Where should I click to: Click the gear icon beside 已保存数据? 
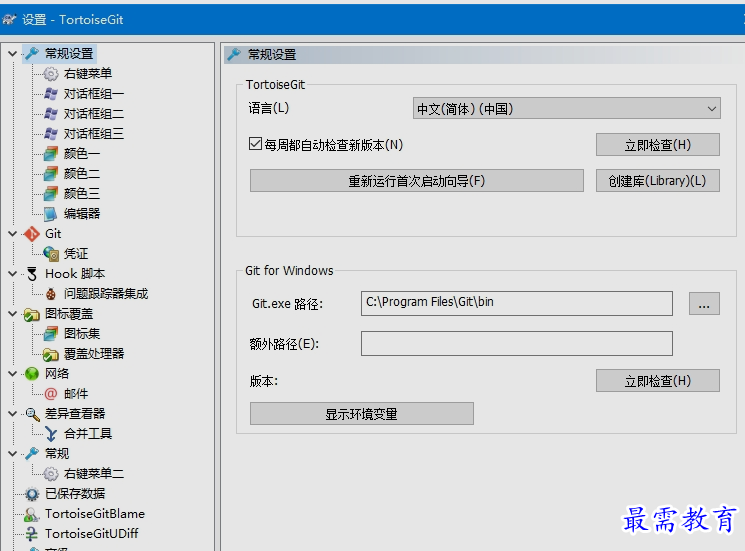32,494
